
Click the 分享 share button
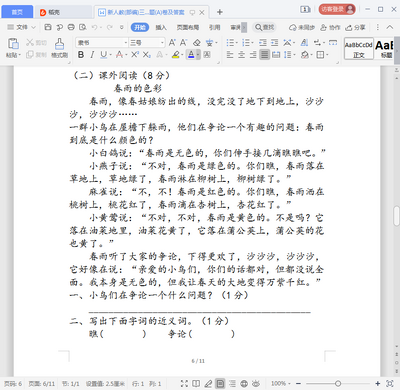click(x=355, y=27)
